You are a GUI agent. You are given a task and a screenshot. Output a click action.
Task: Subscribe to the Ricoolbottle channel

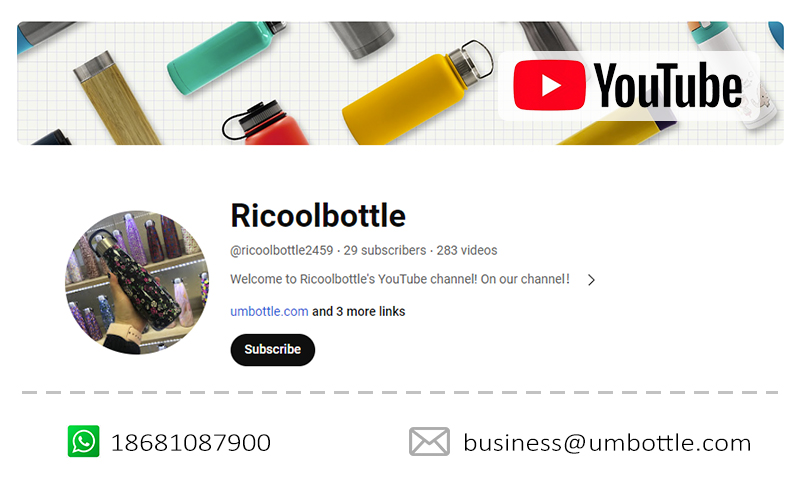point(272,349)
